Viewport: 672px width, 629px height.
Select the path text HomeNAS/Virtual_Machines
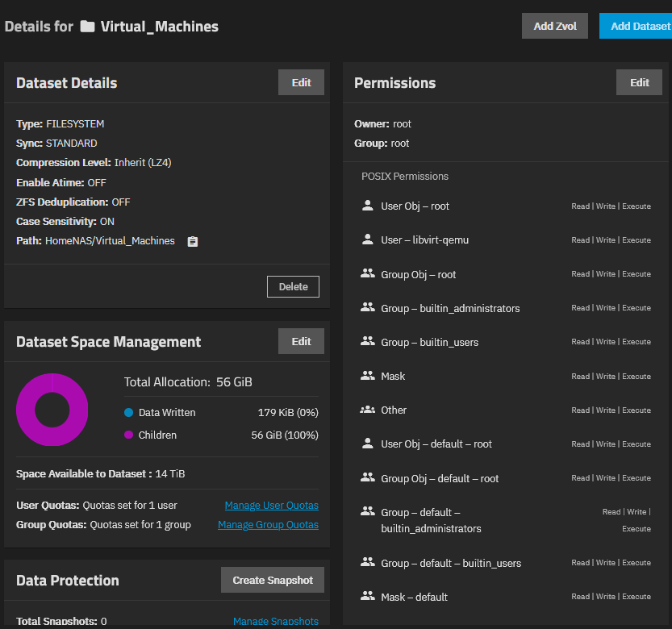111,241
